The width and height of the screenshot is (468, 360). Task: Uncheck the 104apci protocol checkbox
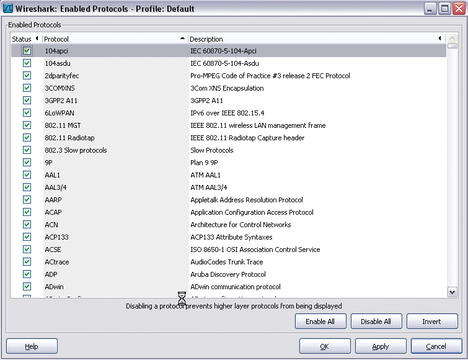pos(27,51)
